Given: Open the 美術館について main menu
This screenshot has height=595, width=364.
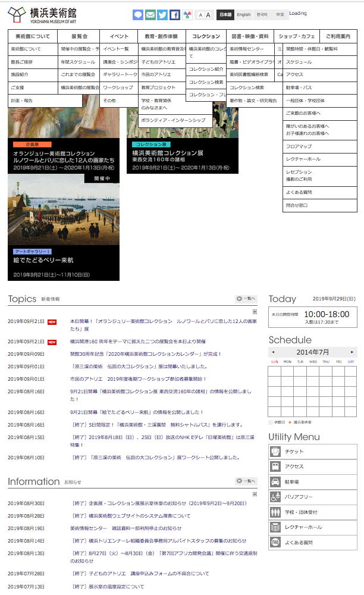Looking at the screenshot, I should click(33, 36).
